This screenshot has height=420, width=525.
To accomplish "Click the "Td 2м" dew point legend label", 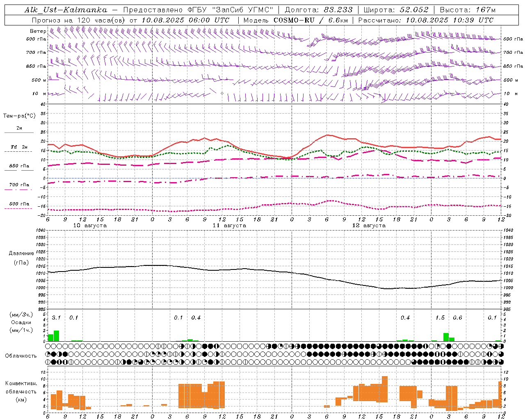I will click(19, 147).
